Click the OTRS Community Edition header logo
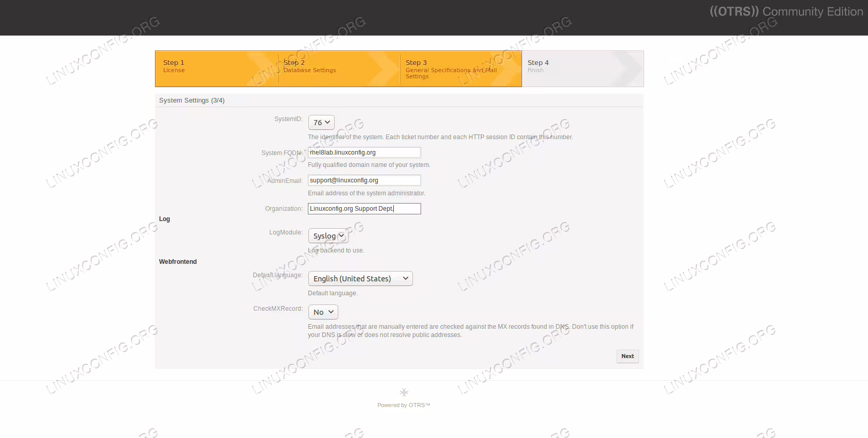 pos(786,12)
